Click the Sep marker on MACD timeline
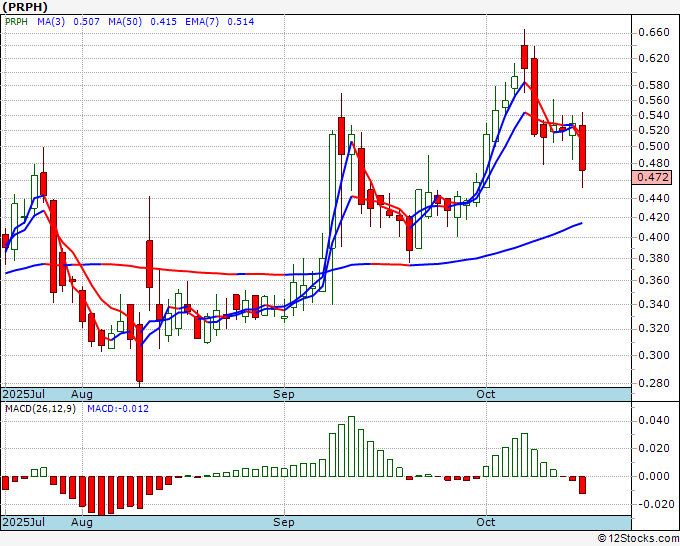 pyautogui.click(x=284, y=522)
